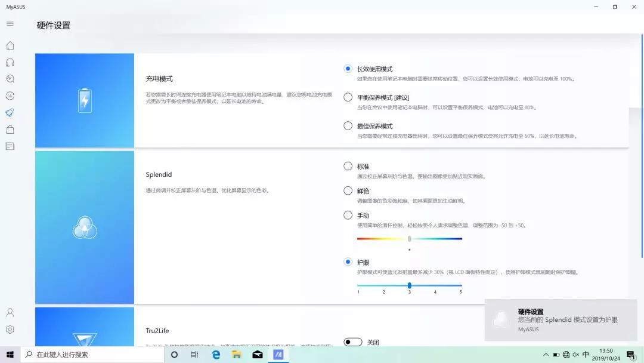Open the update icon in sidebar
Viewport: 644px width, 363px height.
coord(10,96)
